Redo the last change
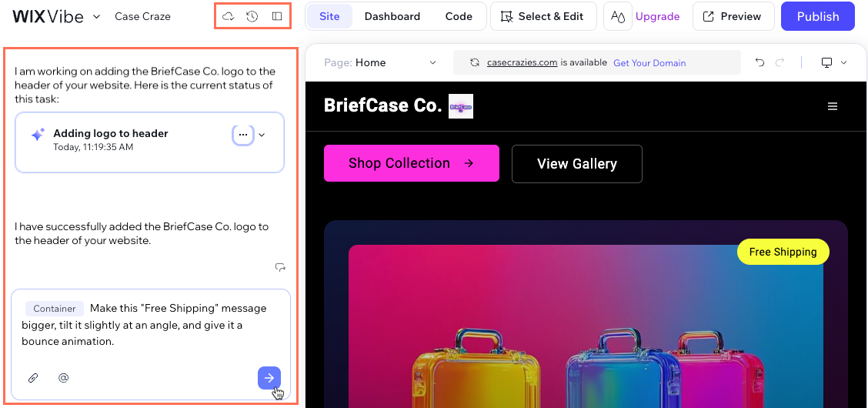The width and height of the screenshot is (868, 408). pyautogui.click(x=780, y=62)
